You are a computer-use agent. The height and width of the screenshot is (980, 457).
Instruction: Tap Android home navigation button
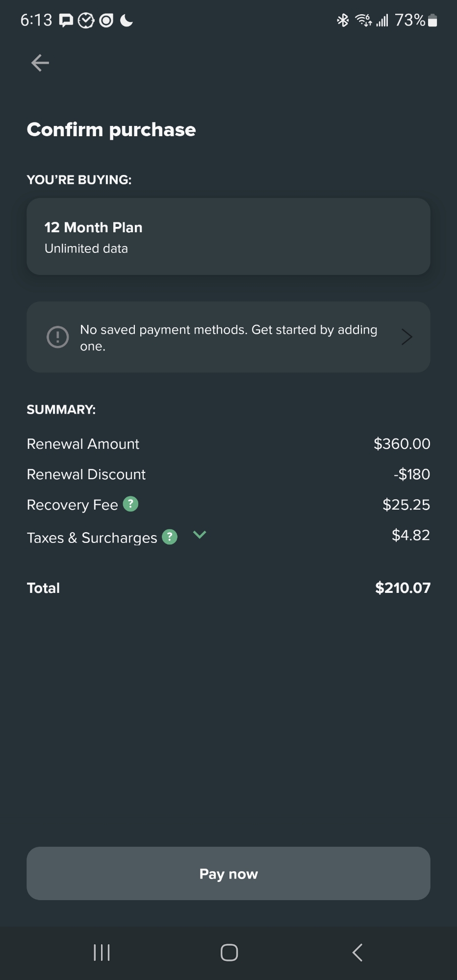(229, 953)
